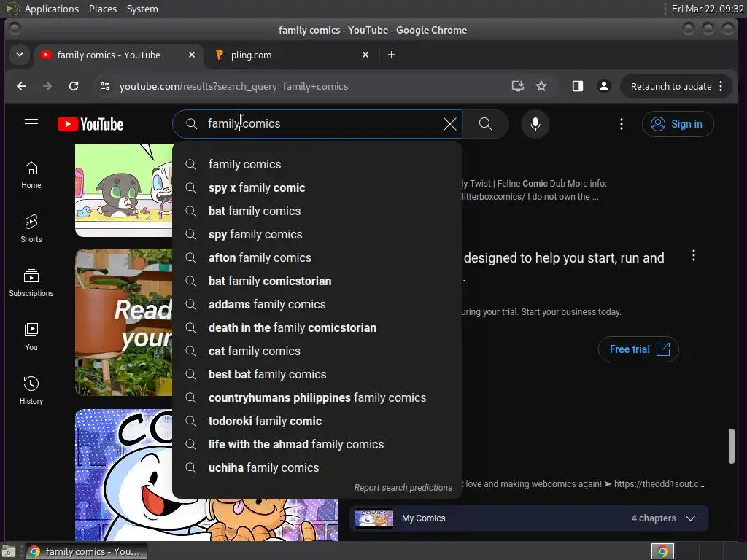Click the install app icon in address bar

(x=517, y=86)
